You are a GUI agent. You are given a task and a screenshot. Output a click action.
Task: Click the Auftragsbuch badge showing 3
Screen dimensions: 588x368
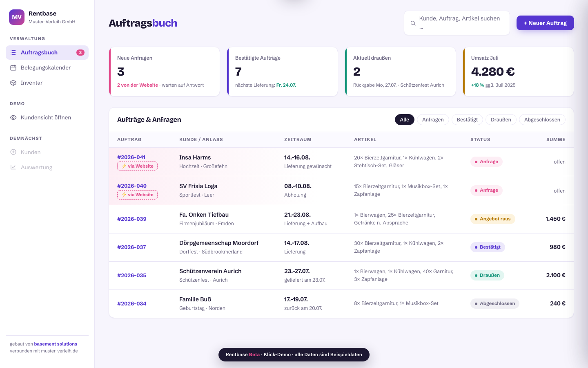[x=80, y=52]
